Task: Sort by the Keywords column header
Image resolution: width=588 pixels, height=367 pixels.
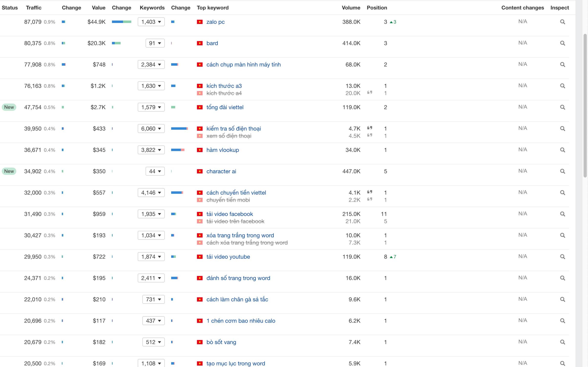Action: [x=152, y=8]
